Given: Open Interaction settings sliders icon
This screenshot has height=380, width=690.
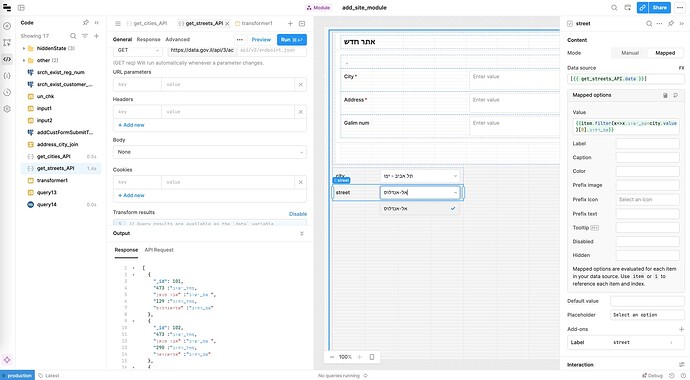Looking at the screenshot, I should point(681,365).
